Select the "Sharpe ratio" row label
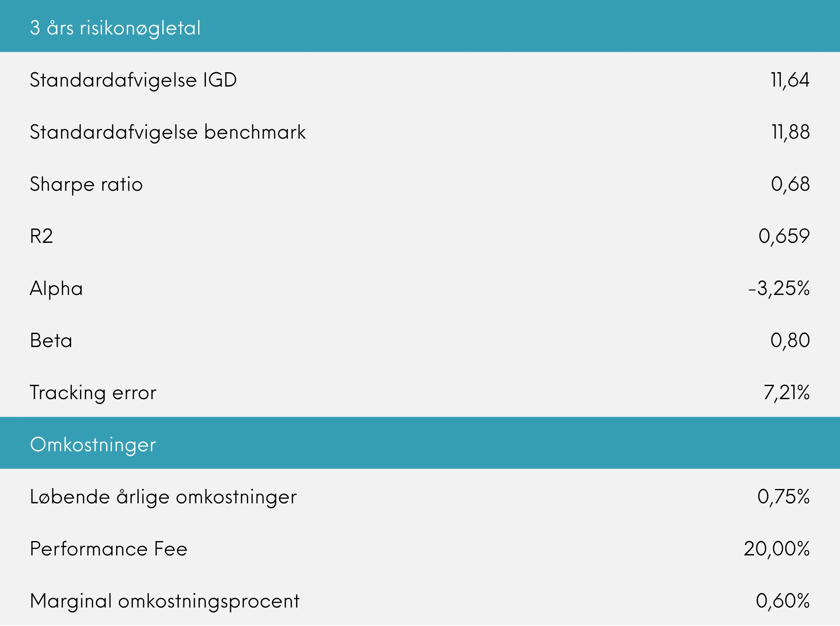This screenshot has width=840, height=626. tap(86, 184)
